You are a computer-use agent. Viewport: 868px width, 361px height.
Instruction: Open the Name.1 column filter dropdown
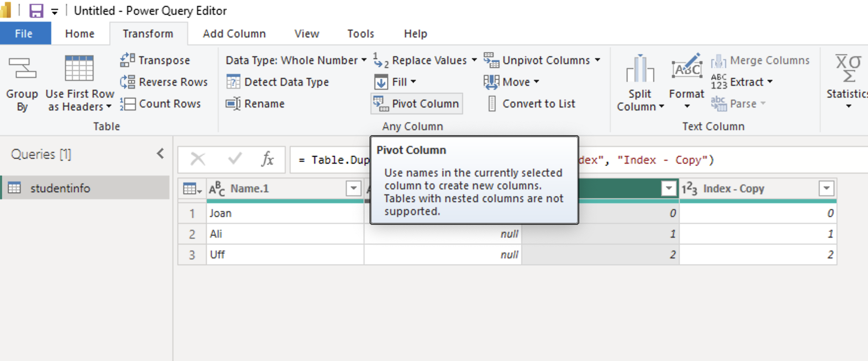354,188
